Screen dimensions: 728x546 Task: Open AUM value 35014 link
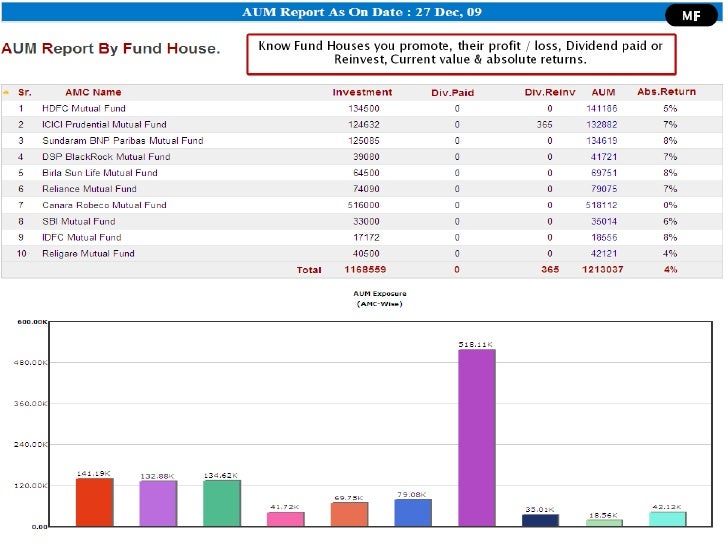[x=604, y=221]
